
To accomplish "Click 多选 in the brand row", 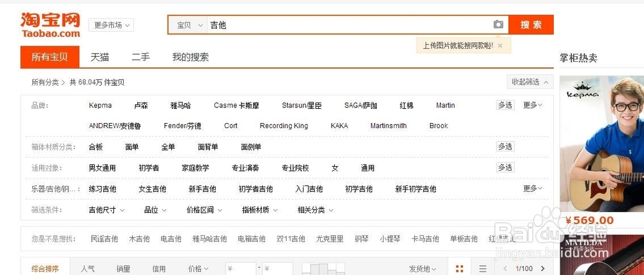I will (505, 105).
